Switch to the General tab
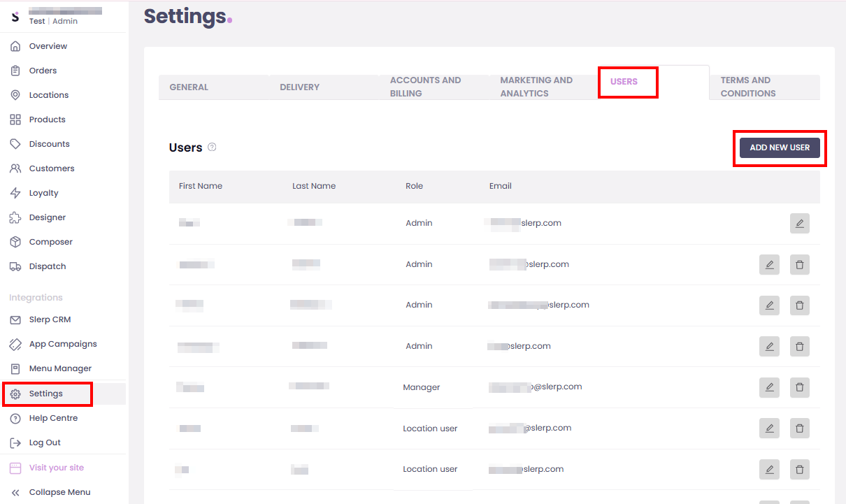This screenshot has width=846, height=504. [189, 87]
